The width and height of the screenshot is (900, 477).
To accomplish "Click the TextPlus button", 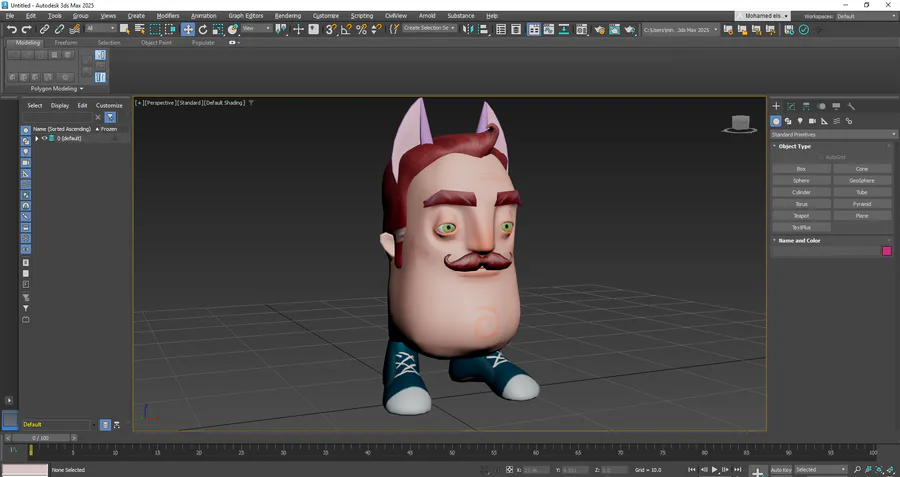I will click(801, 227).
